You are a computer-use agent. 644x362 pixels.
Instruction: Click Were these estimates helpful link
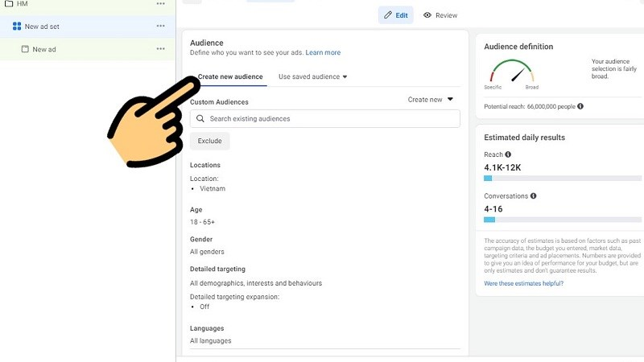[524, 283]
